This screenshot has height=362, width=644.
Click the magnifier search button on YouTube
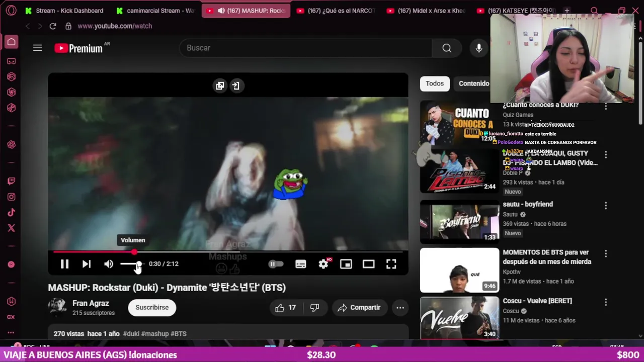pyautogui.click(x=447, y=48)
